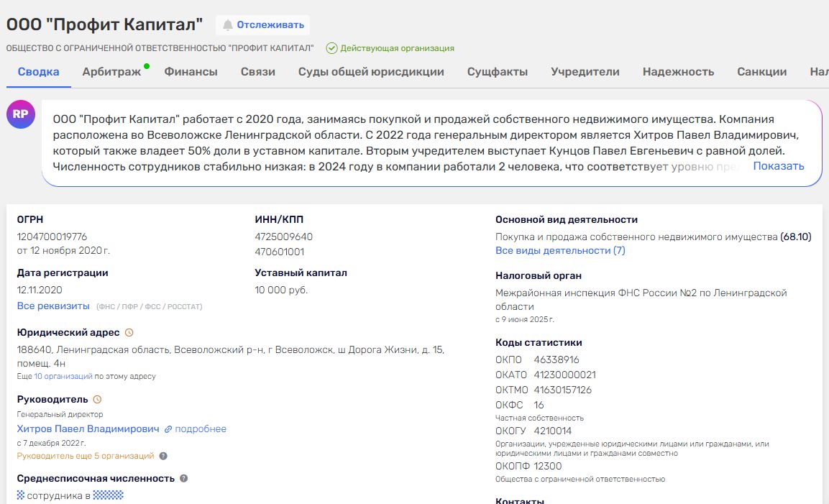This screenshot has height=504, width=829.
Task: Click Руководитель еще 5 организаций link
Action: [86, 456]
